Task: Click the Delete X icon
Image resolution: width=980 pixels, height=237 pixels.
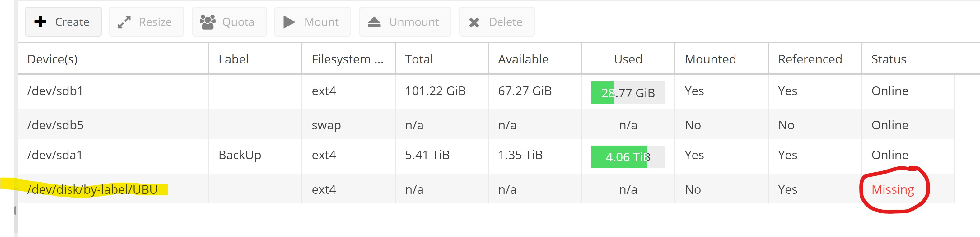Action: (474, 22)
